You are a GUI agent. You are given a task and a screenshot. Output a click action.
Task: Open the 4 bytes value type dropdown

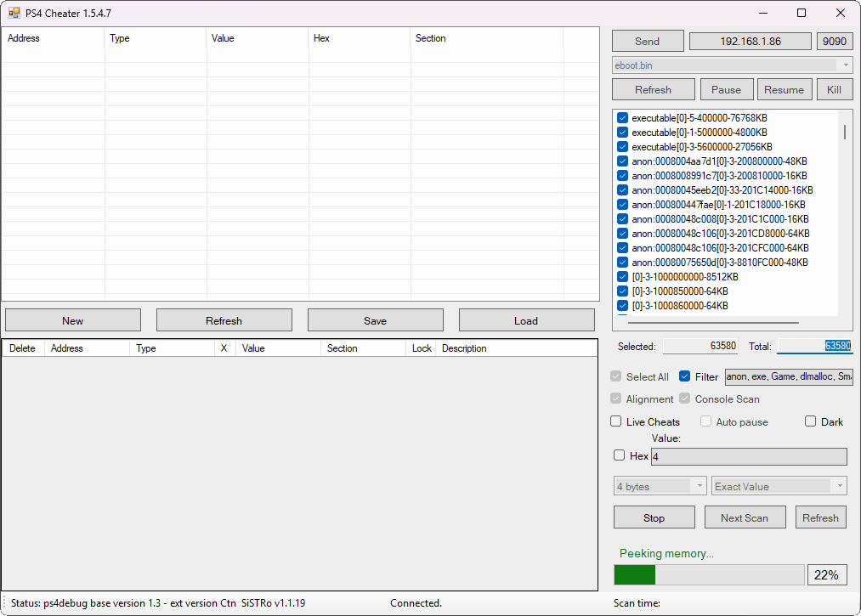coord(699,486)
